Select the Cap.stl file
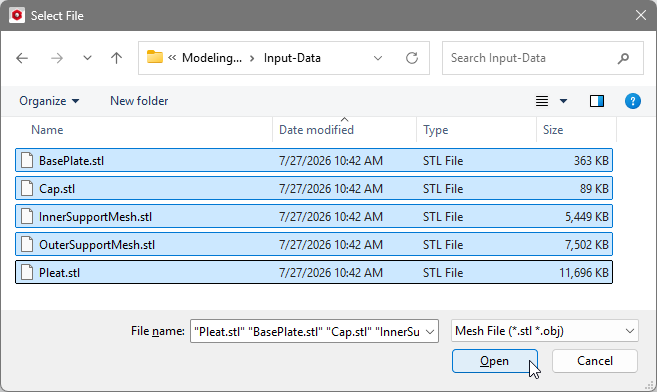 [314, 188]
